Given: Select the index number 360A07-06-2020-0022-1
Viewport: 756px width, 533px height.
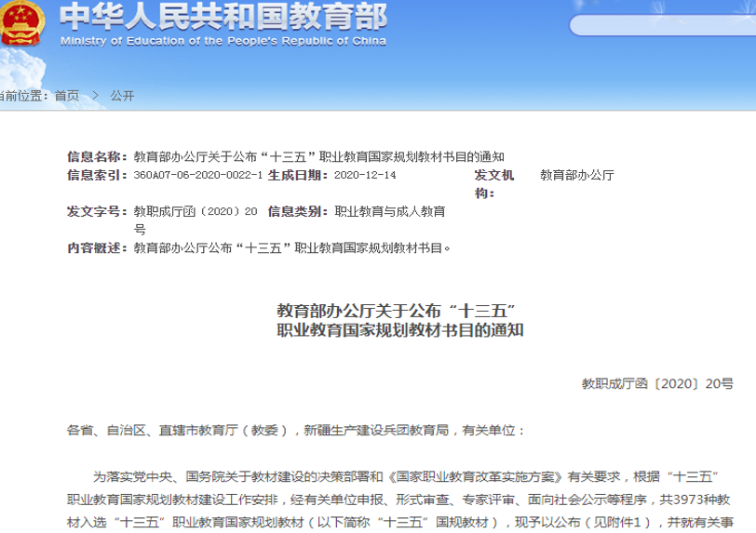Looking at the screenshot, I should tap(197, 175).
